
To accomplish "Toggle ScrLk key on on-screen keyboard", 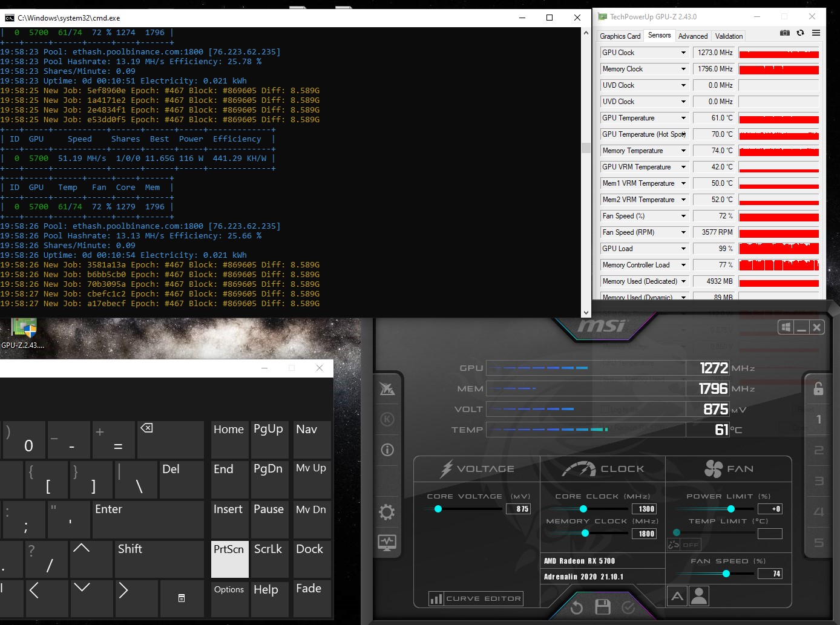I will click(269, 559).
